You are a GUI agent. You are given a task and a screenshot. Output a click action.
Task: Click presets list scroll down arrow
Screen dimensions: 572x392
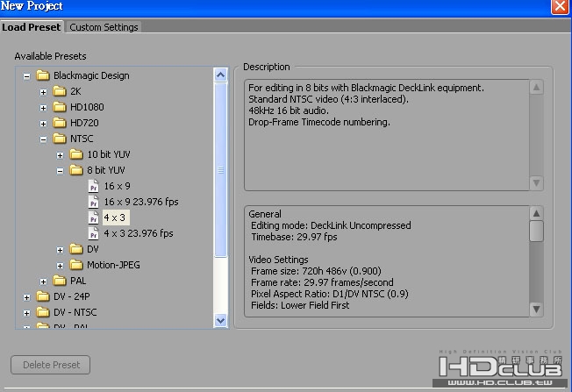tap(221, 321)
